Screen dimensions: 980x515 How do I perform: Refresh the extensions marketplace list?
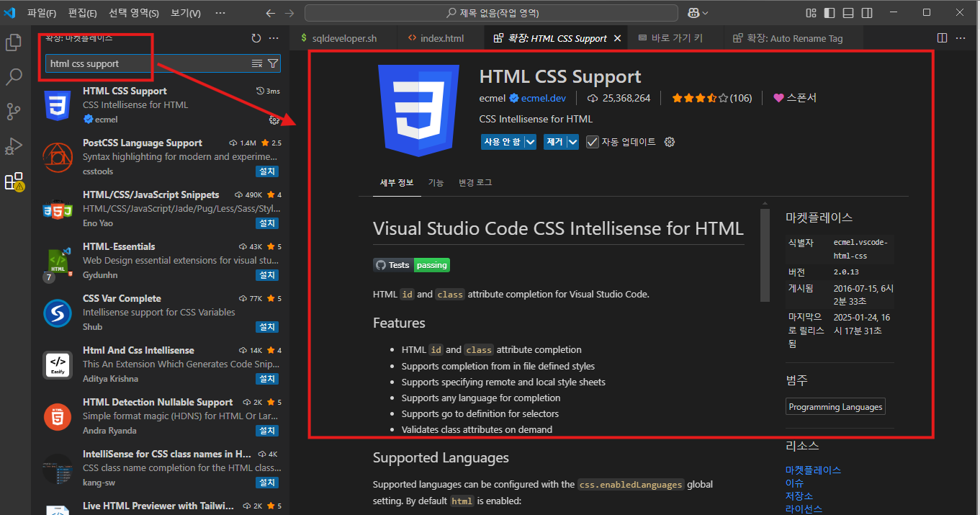click(256, 38)
